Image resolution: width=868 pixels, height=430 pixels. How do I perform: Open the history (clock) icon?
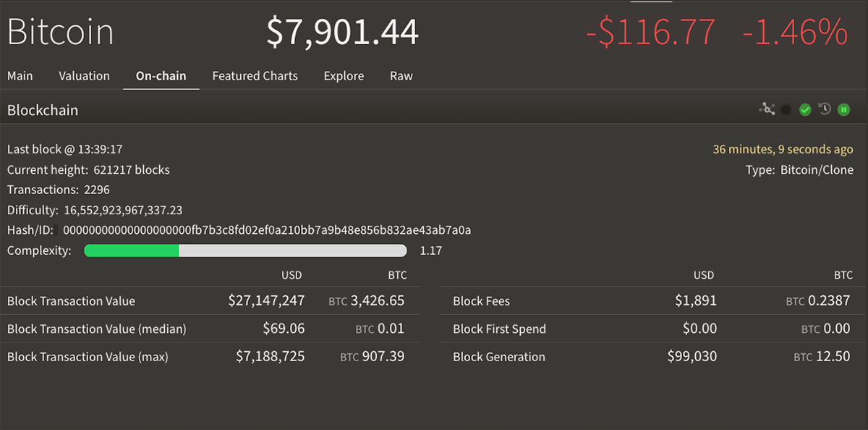click(825, 109)
